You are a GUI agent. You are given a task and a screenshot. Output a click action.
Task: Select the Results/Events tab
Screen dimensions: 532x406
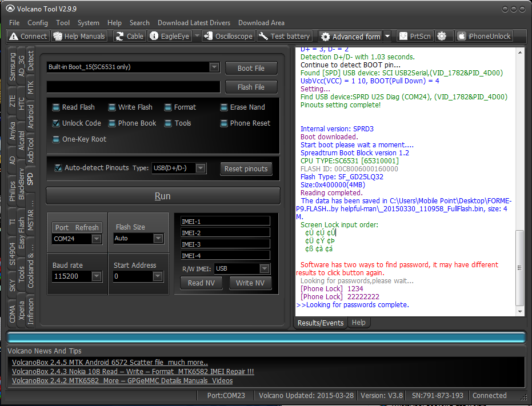(320, 323)
